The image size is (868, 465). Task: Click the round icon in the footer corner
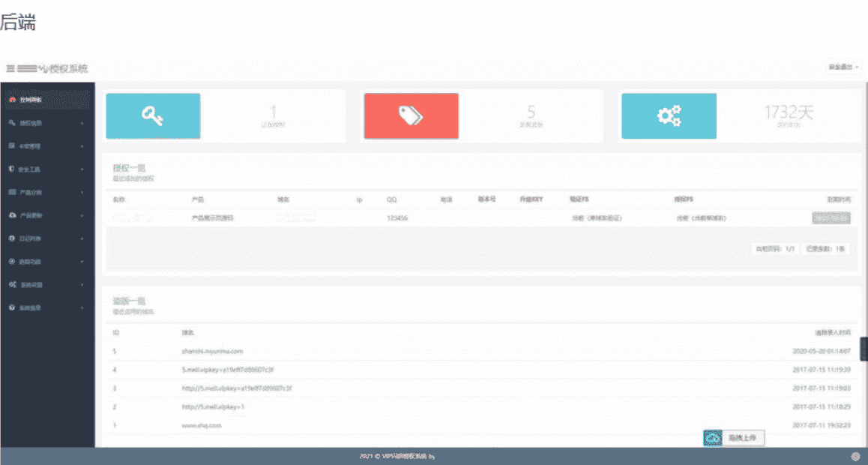tap(855, 456)
